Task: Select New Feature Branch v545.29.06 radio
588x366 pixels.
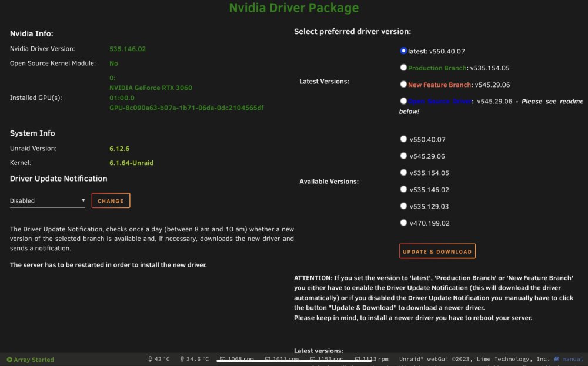Action: (x=403, y=84)
